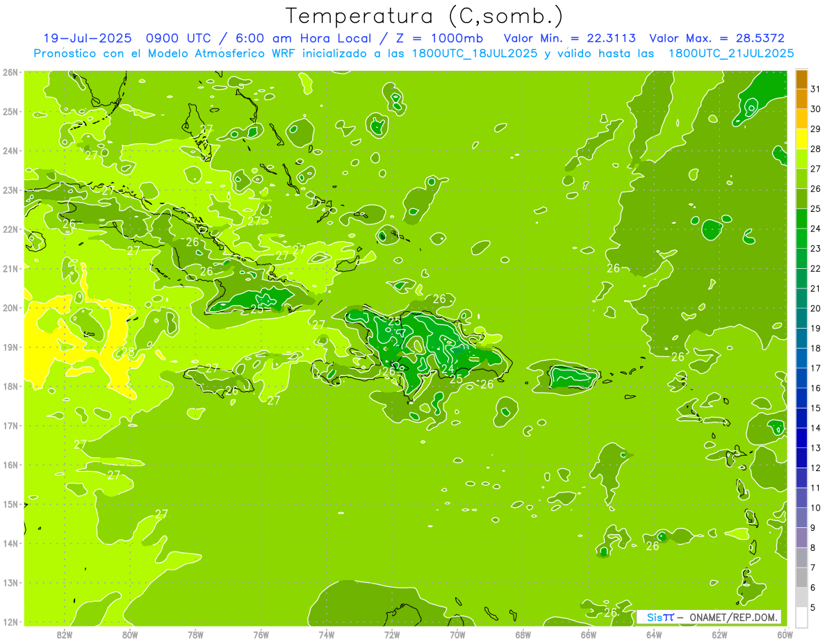The image size is (834, 644).
Task: Click the 66W longitude axis label
Action: click(589, 634)
